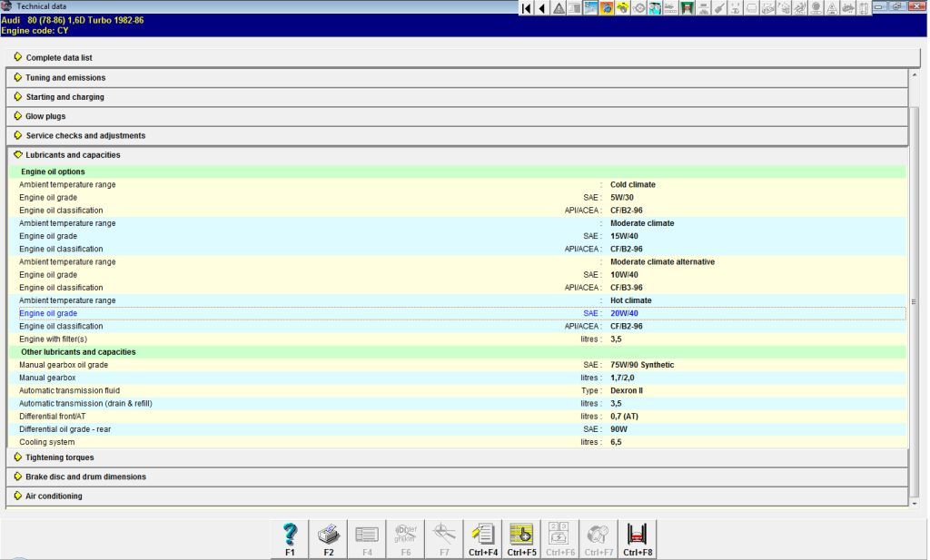
Task: Open help with the F1 question mark button
Action: click(290, 538)
